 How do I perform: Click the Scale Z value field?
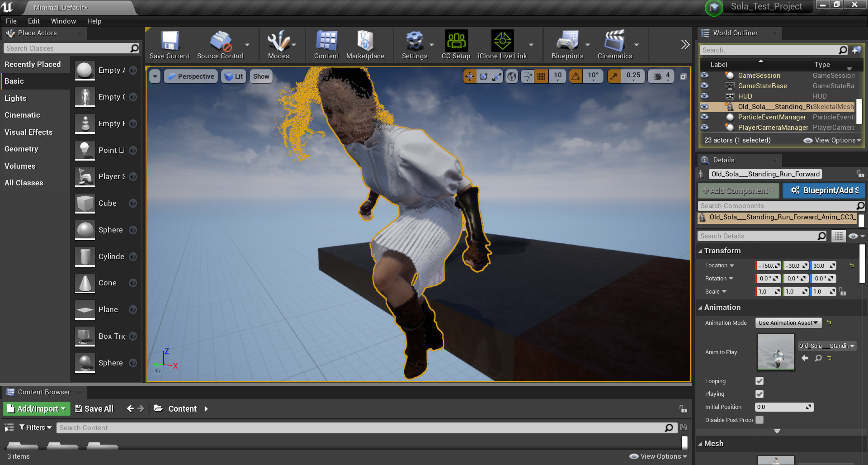click(x=824, y=292)
